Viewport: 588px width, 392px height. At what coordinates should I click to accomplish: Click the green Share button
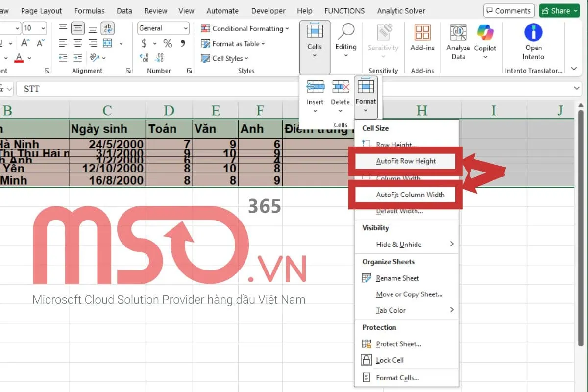tap(560, 11)
